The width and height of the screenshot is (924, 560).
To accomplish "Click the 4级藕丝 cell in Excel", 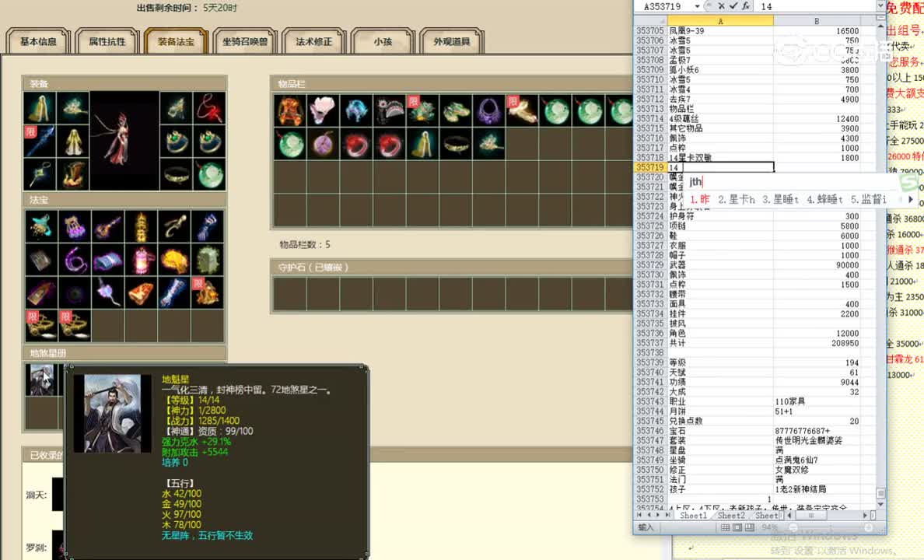I will pyautogui.click(x=720, y=118).
